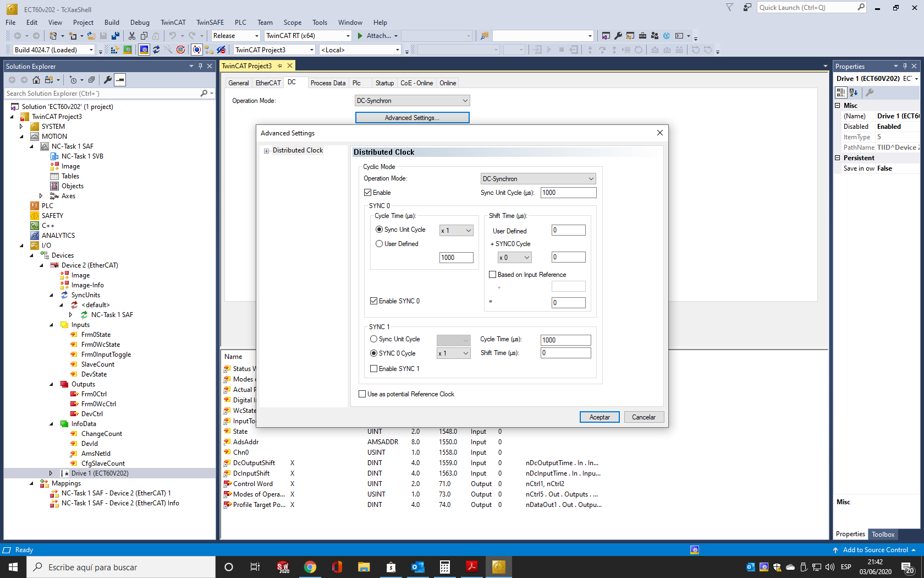924x578 pixels.
Task: Open the TwinSAFE menu
Action: (210, 23)
